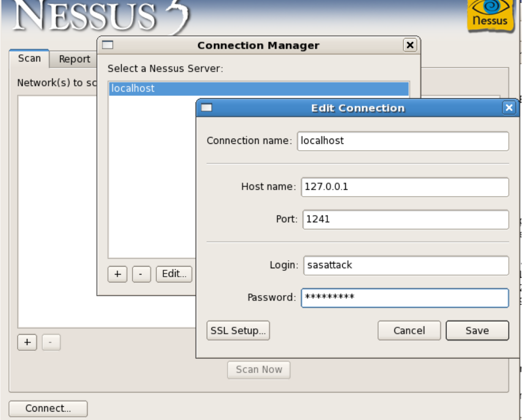Remove selected server in Connection Manager
Image resolution: width=522 pixels, height=420 pixels.
[141, 274]
